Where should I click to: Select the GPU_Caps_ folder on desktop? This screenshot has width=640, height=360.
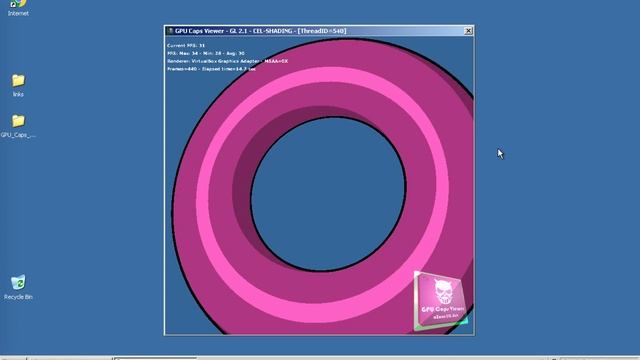point(18,126)
